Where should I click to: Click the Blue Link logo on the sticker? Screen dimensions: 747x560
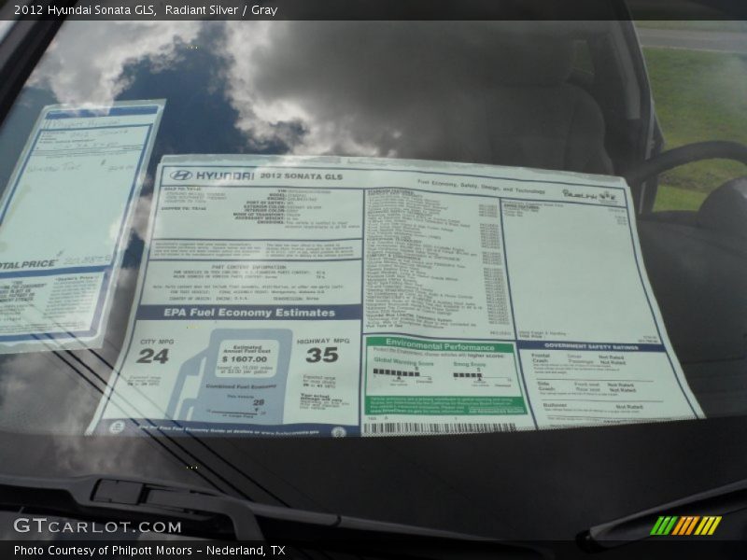point(589,194)
